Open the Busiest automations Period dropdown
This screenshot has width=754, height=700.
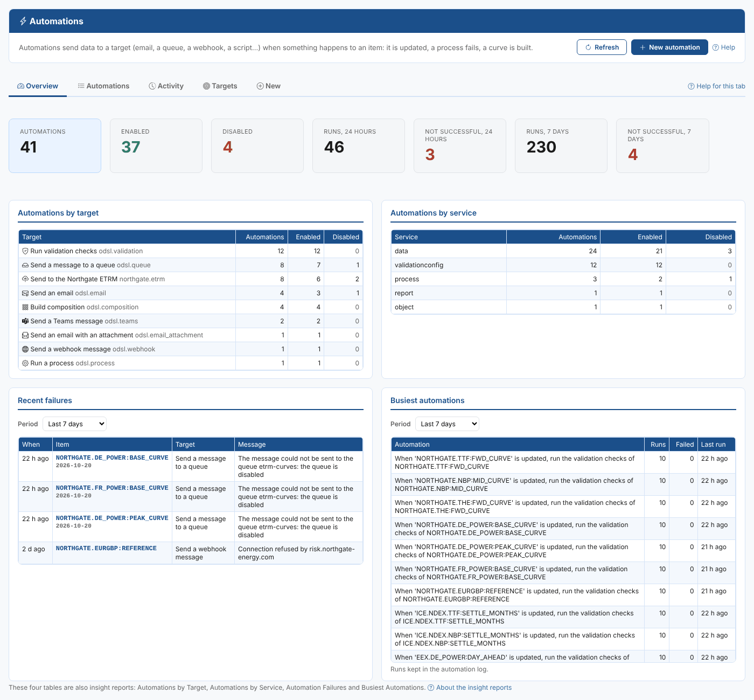[x=447, y=424]
